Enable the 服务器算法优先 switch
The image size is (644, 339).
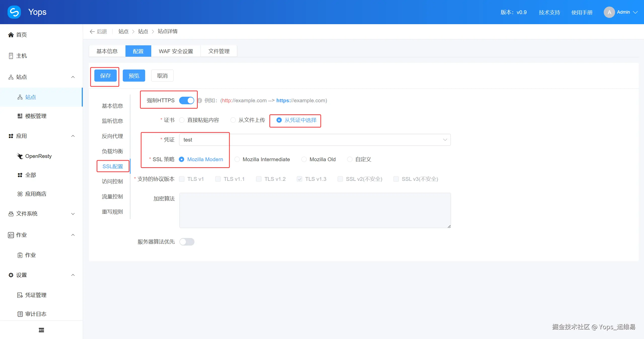187,242
